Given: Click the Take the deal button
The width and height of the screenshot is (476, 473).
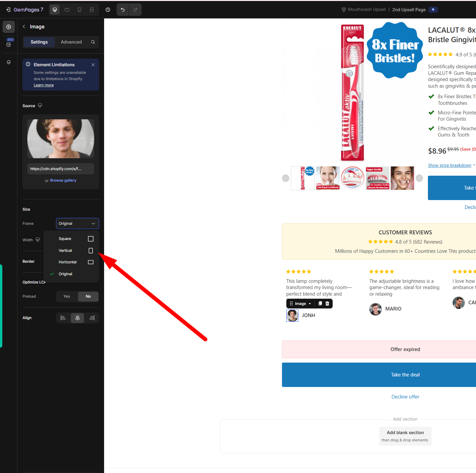Looking at the screenshot, I should pos(379,375).
